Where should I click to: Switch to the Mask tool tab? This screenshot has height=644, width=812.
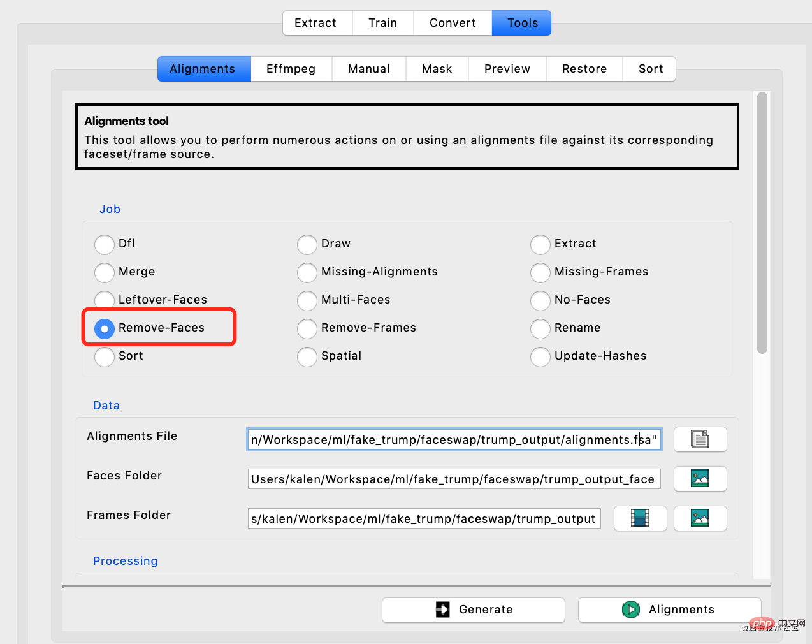[437, 69]
